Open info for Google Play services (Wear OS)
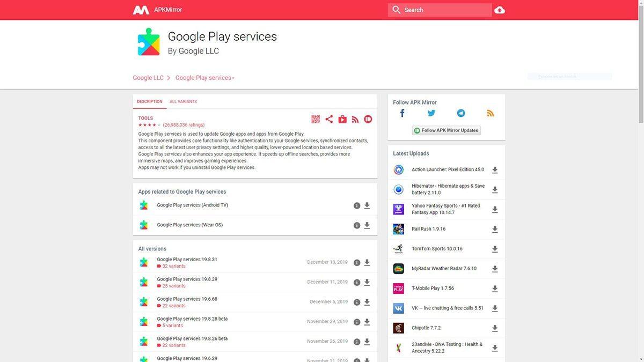Viewport: 644px width, 362px height. (357, 225)
